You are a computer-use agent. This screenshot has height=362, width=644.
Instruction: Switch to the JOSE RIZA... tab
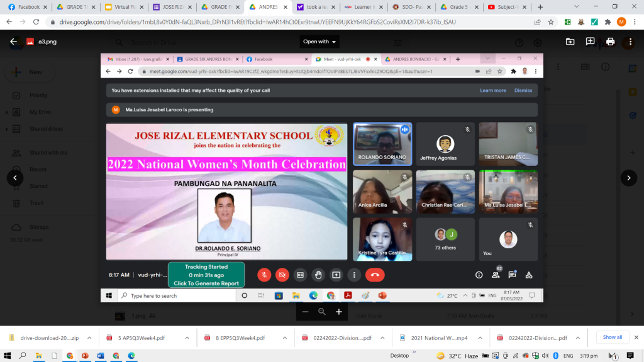click(173, 7)
